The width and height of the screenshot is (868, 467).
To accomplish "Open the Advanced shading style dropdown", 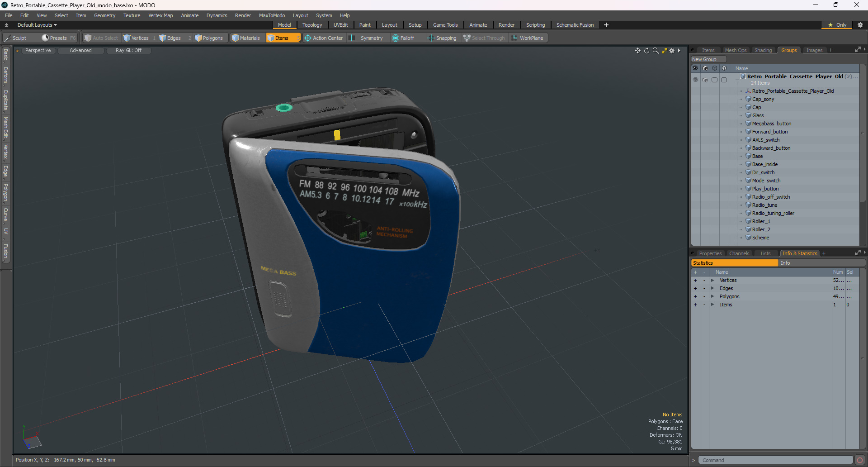I will (x=80, y=50).
